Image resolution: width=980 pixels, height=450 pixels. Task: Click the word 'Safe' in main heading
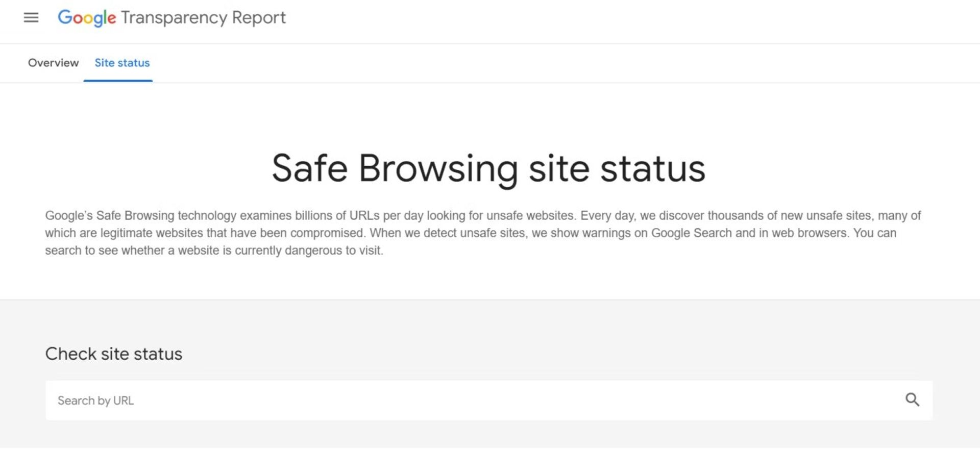click(309, 168)
